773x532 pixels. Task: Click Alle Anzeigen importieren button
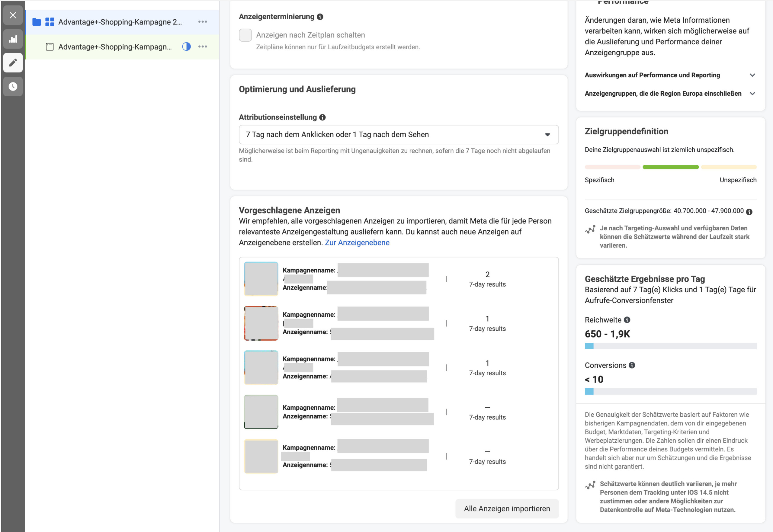[507, 509]
